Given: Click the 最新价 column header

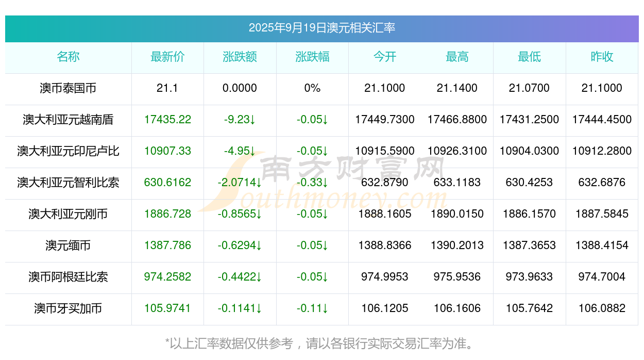Looking at the screenshot, I should (x=167, y=57).
